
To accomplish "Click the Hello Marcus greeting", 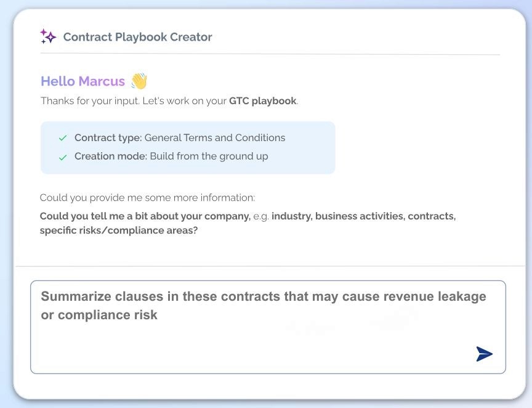I will 83,81.
